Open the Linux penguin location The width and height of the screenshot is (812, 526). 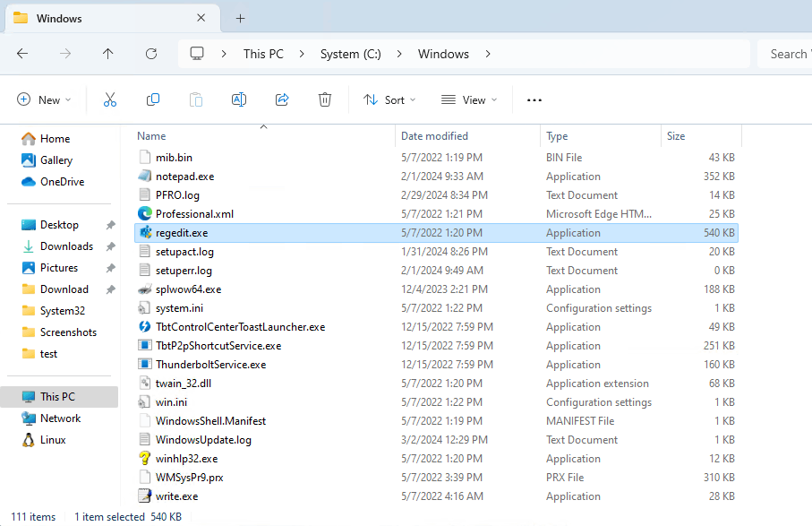44,439
